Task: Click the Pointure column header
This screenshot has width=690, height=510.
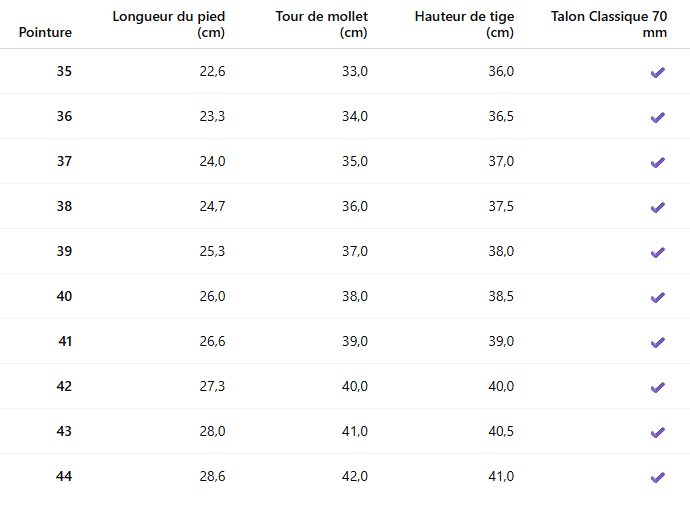Action: (x=45, y=32)
